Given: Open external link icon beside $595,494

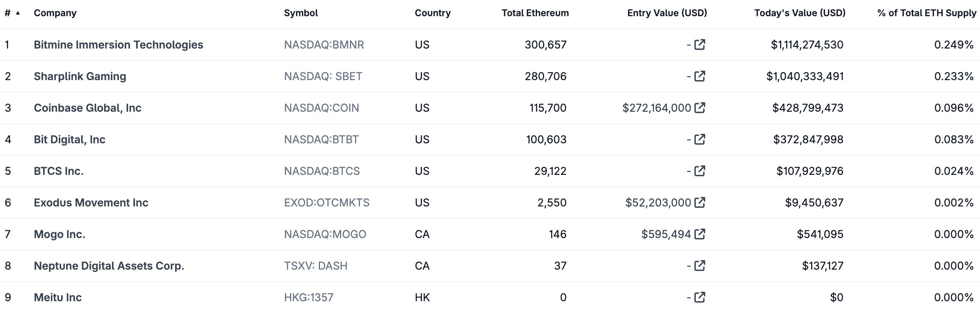Looking at the screenshot, I should point(700,234).
